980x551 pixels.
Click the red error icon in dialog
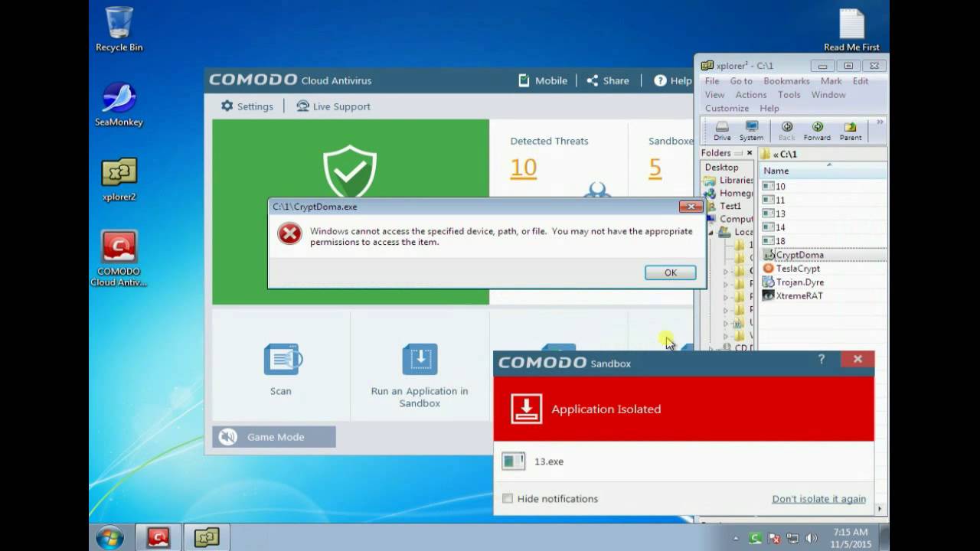(289, 234)
